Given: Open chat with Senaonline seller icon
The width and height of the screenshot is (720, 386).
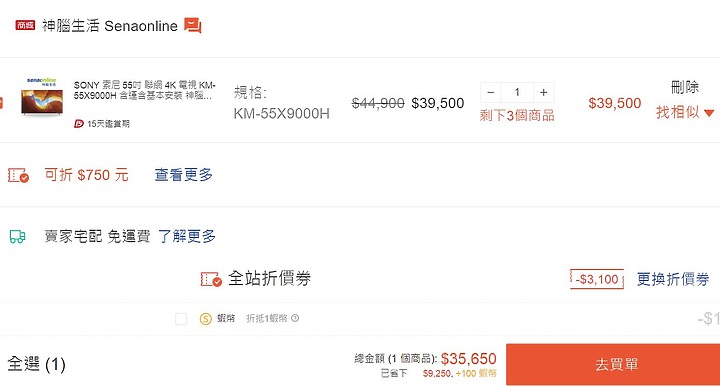Looking at the screenshot, I should pyautogui.click(x=193, y=25).
